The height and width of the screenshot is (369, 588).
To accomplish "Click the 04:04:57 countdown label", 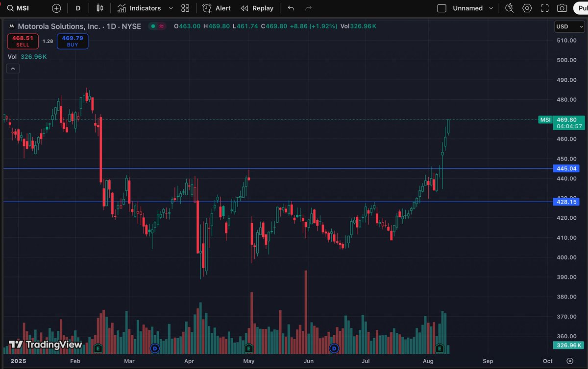I will [x=568, y=126].
